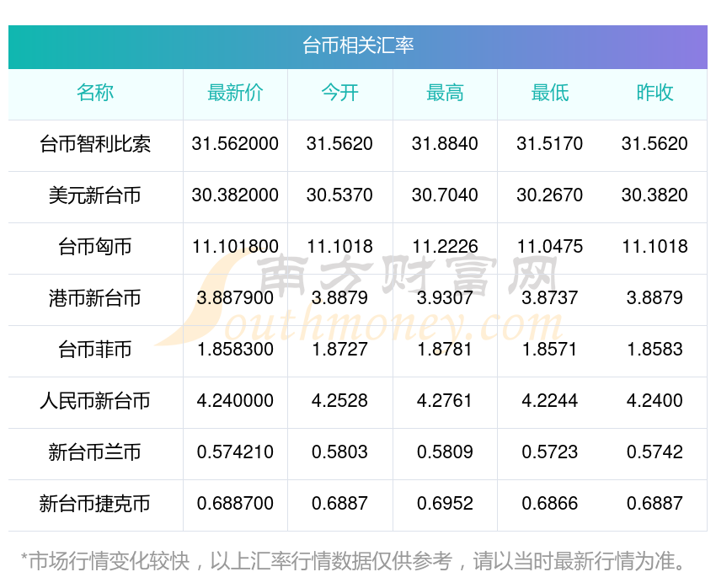This screenshot has width=716, height=588.
Task: Select the 台币智利比索 row name
Action: click(95, 144)
